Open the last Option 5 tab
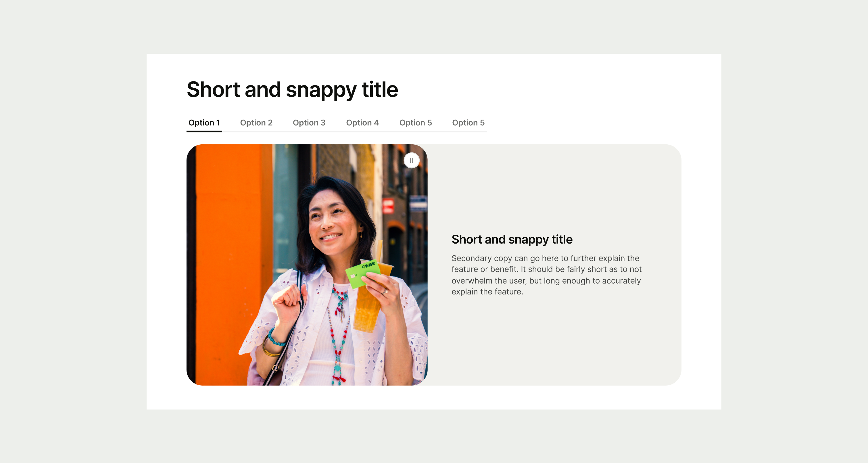The height and width of the screenshot is (463, 868). pyautogui.click(x=468, y=123)
